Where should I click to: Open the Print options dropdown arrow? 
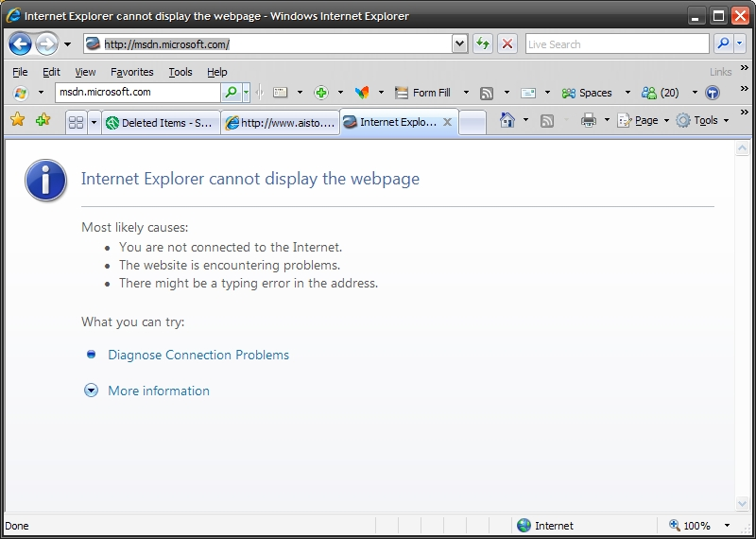click(x=607, y=120)
